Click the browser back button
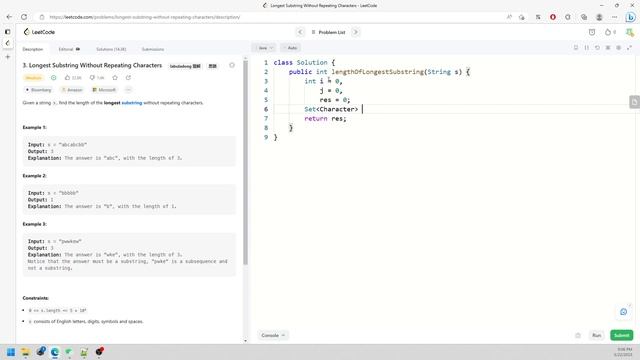 tap(9, 17)
